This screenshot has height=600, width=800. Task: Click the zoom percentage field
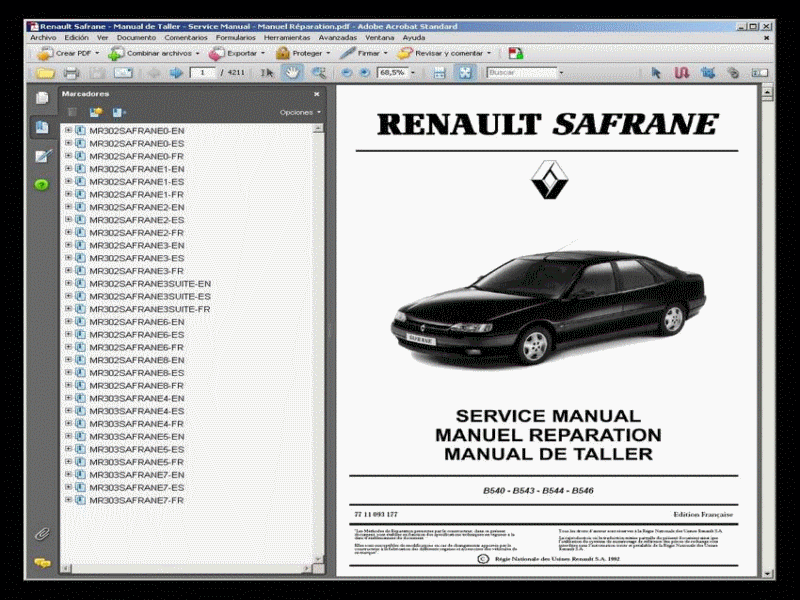click(x=392, y=73)
